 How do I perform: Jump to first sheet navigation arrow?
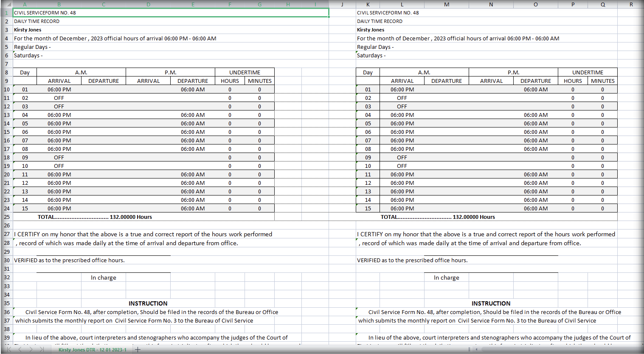pos(9,349)
